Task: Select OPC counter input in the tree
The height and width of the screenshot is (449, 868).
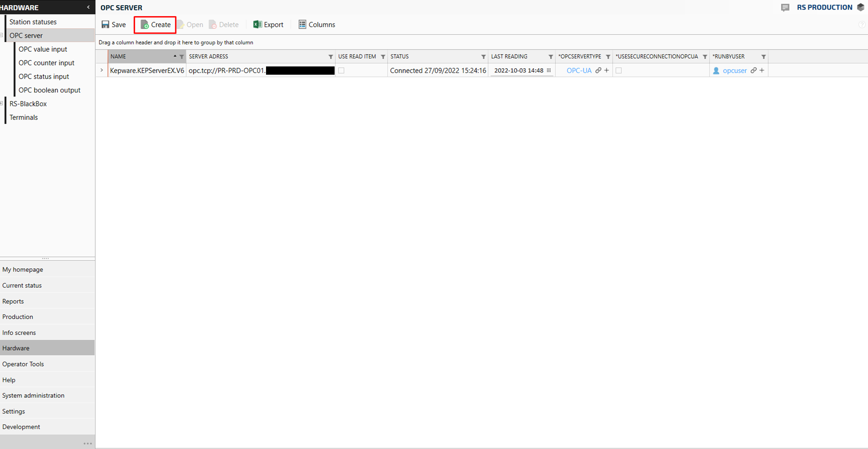Action: click(x=46, y=63)
